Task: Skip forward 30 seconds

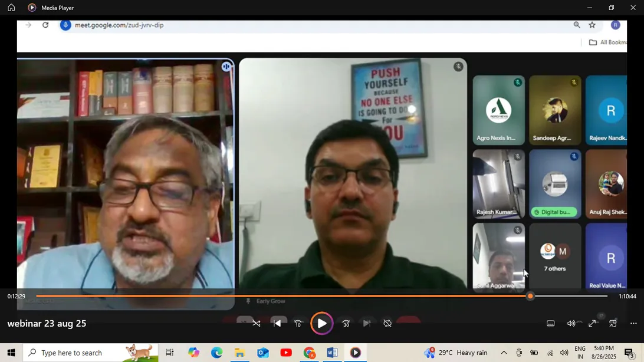Action: coord(346,324)
